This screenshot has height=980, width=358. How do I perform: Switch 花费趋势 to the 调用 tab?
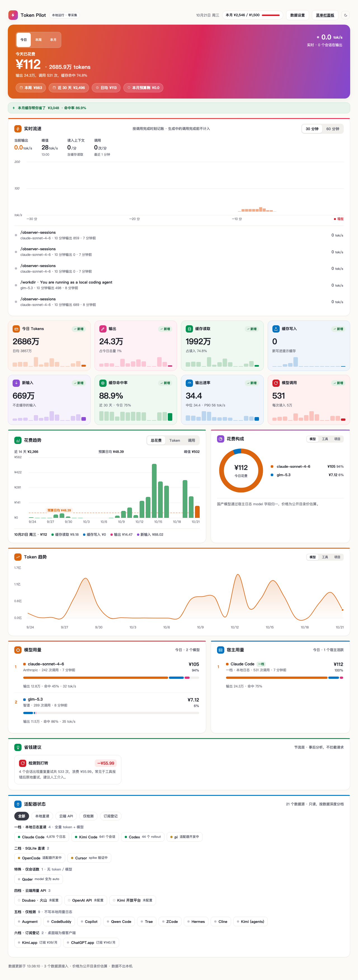click(192, 440)
